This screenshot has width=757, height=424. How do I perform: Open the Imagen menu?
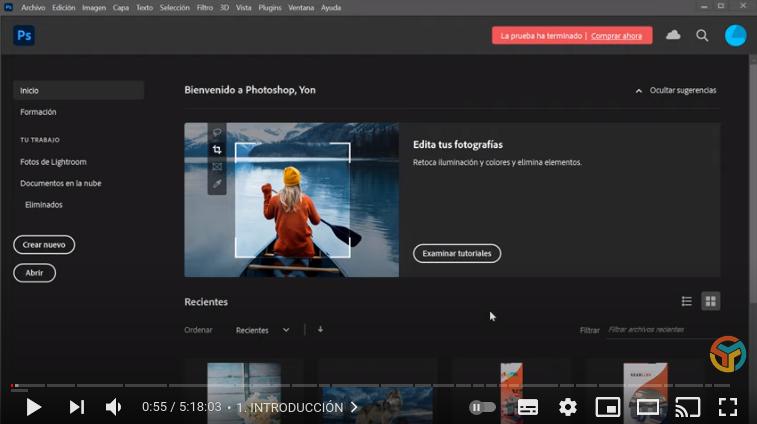click(94, 8)
